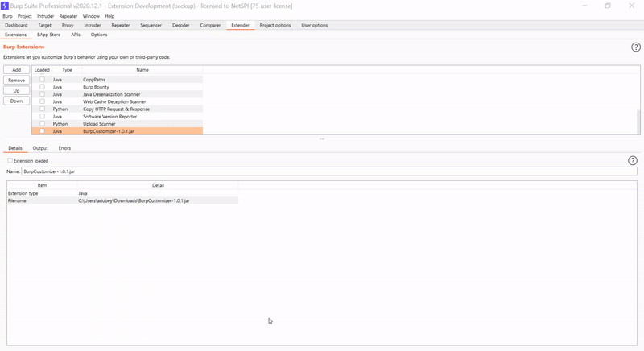Click the extension Name input field
Viewport: 644px width, 351px height.
pos(329,171)
